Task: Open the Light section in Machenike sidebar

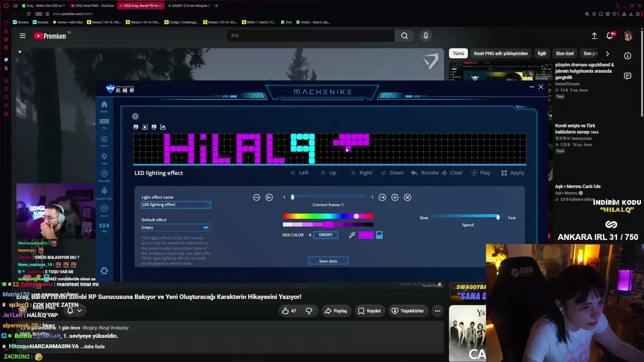Action: coord(104,158)
